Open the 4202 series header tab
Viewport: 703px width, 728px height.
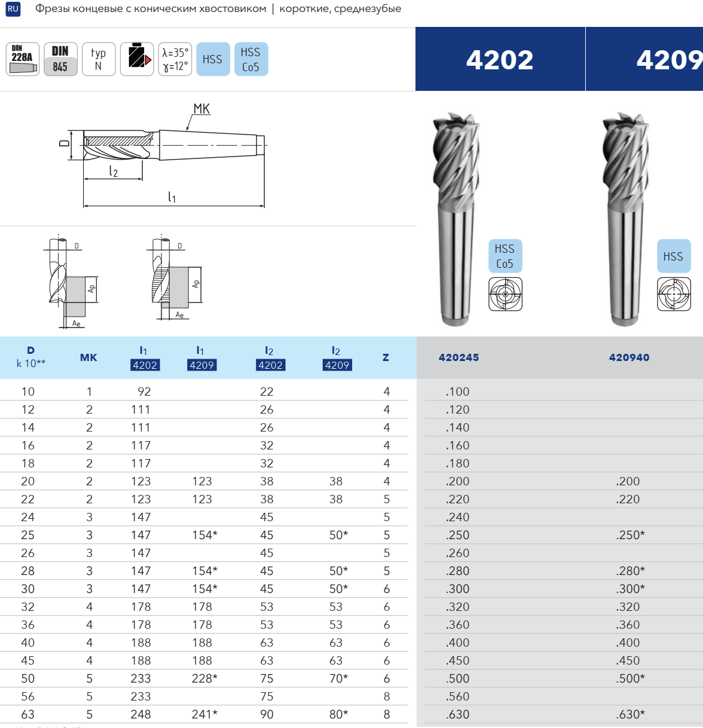point(500,59)
